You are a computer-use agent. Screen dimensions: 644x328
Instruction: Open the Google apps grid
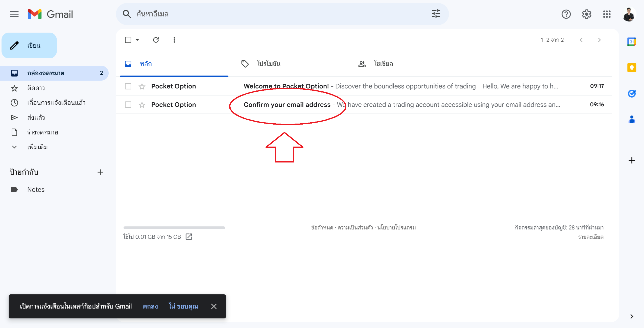pyautogui.click(x=607, y=14)
